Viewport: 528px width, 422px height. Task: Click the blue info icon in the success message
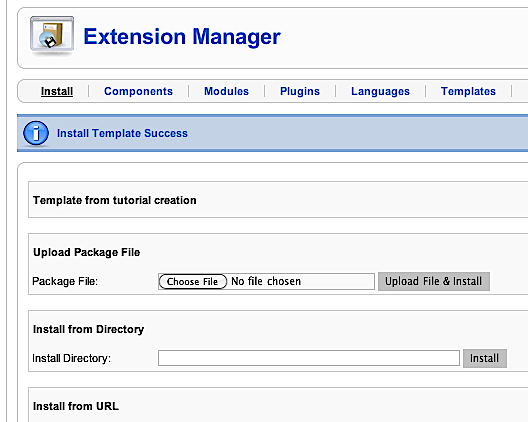tap(36, 133)
